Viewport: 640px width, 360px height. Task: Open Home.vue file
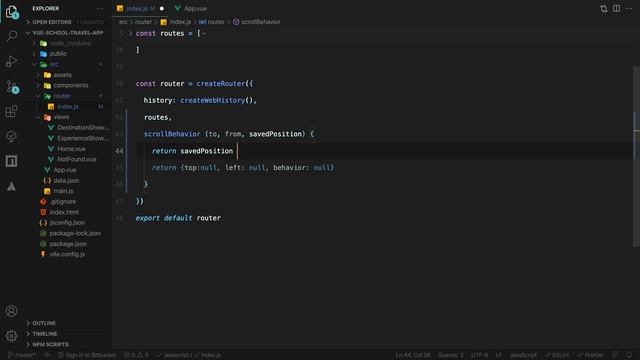click(x=71, y=149)
